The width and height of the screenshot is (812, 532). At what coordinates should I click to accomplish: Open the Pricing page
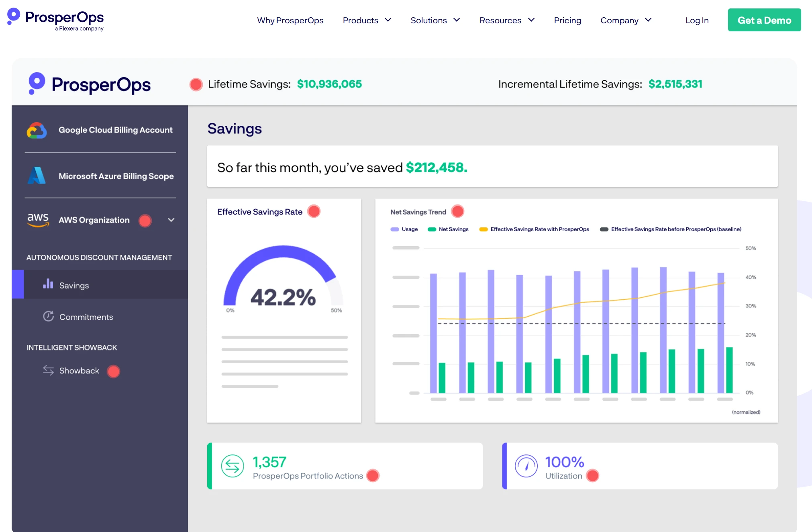click(567, 20)
